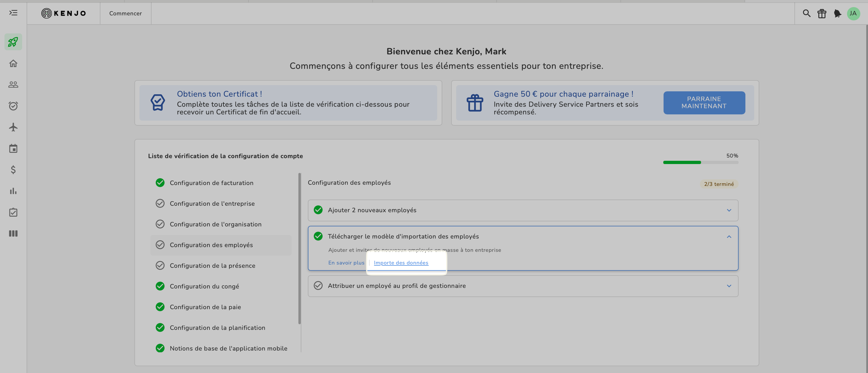The width and height of the screenshot is (868, 373).
Task: Click the Importe des données link
Action: (x=401, y=262)
